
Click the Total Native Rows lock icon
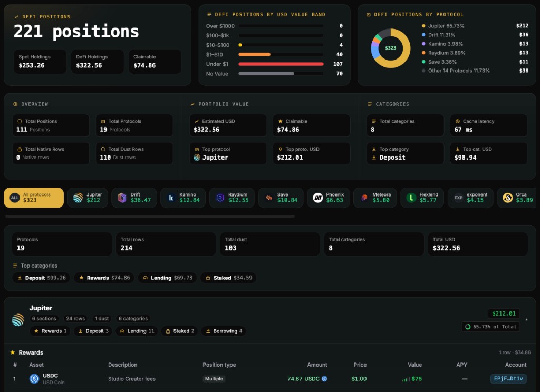20,149
